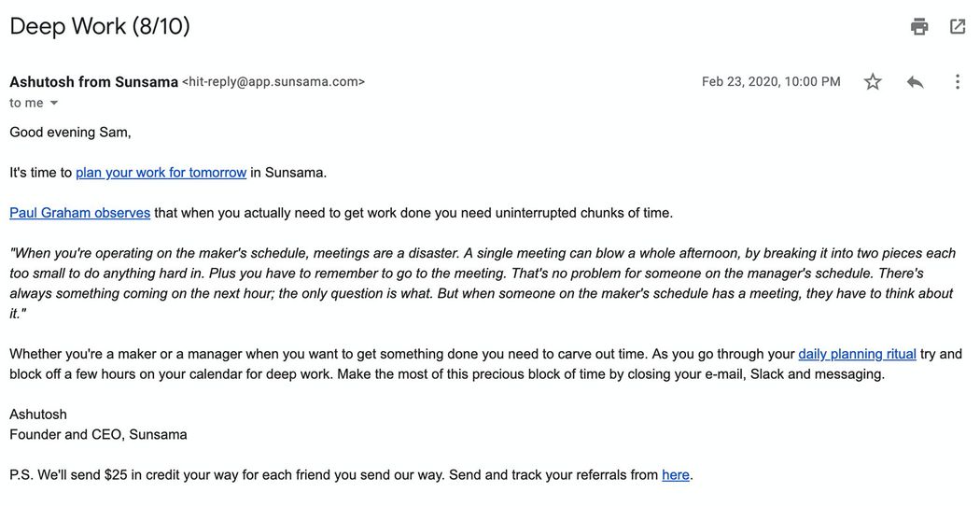Screen dimensions: 980x506
Task: Click the "to me" recipient text
Action: (26, 103)
